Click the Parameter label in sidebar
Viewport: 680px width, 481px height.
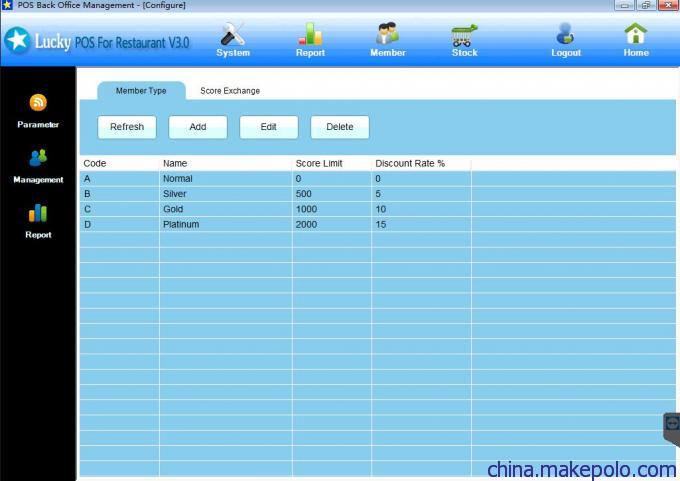[38, 124]
